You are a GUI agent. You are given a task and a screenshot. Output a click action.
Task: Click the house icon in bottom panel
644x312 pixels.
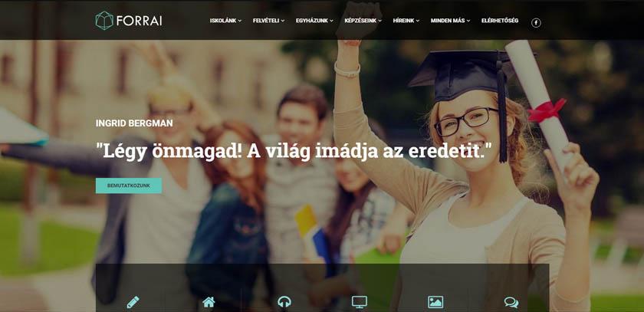tap(209, 302)
